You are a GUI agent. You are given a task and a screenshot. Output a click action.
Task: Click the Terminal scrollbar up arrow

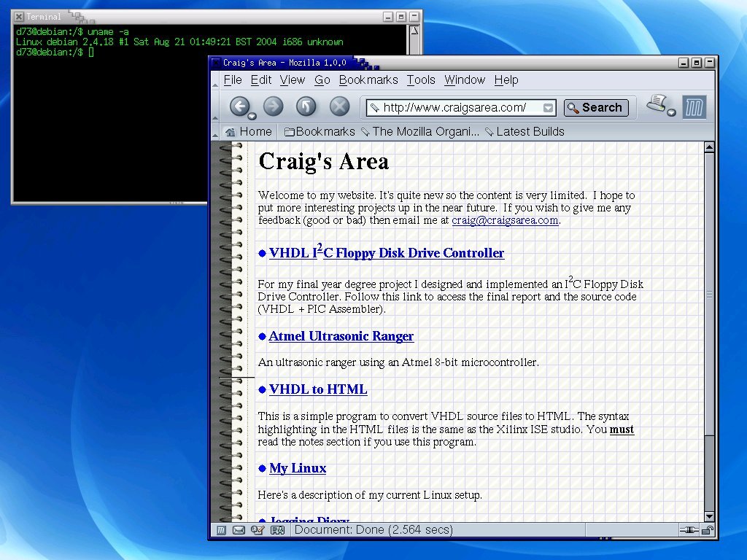coord(414,31)
